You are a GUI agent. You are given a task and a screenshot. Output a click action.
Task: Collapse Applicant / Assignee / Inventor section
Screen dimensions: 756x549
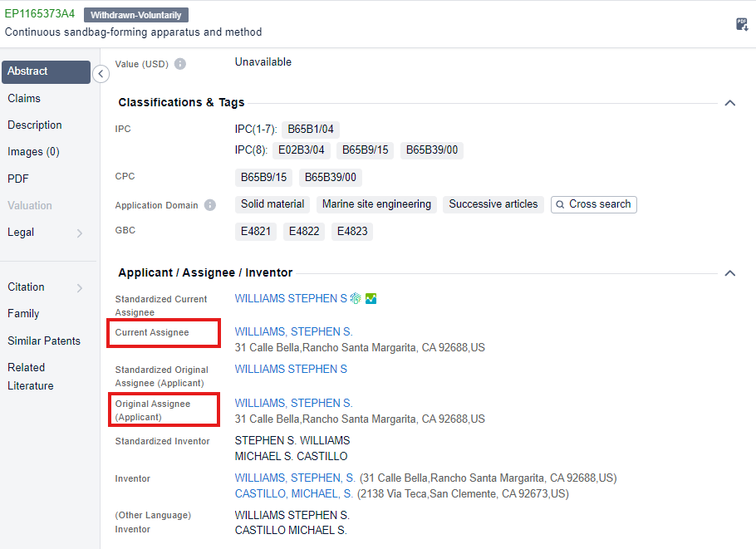[x=730, y=273]
